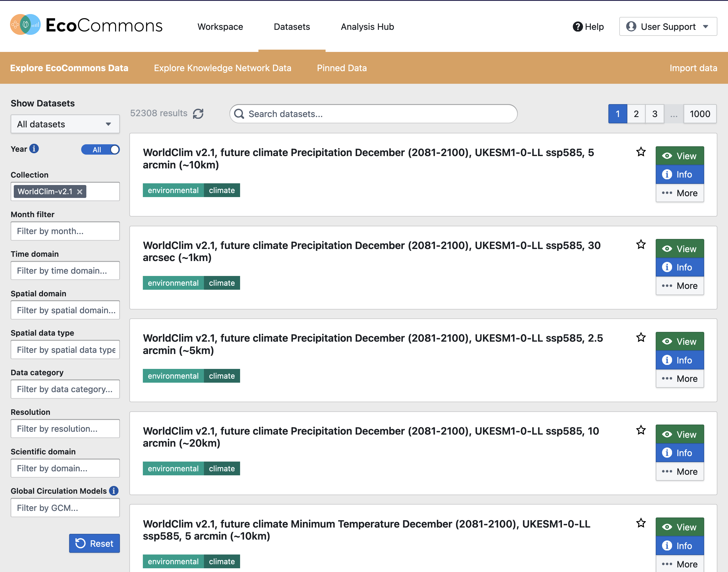Image resolution: width=728 pixels, height=572 pixels.
Task: Open the Analysis Hub menu item
Action: 367,27
